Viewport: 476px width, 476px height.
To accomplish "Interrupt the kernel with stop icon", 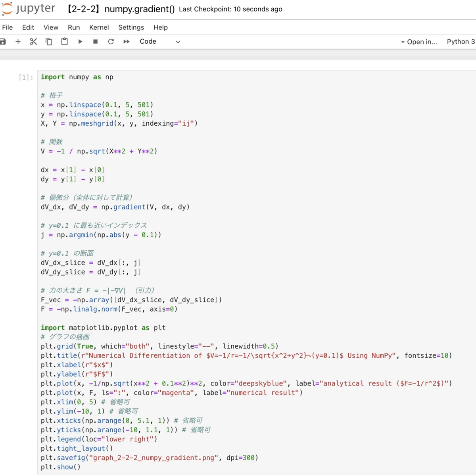I will click(96, 42).
